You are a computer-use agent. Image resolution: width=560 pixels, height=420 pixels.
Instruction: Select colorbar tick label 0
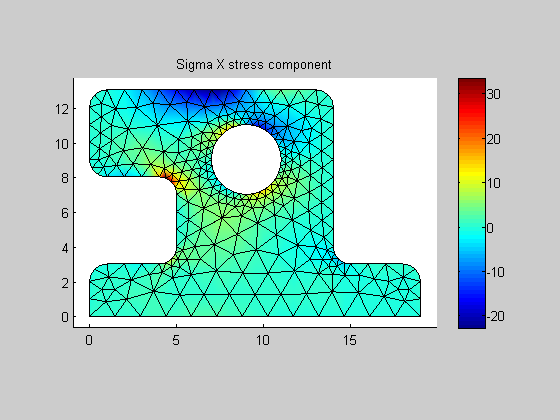point(490,228)
